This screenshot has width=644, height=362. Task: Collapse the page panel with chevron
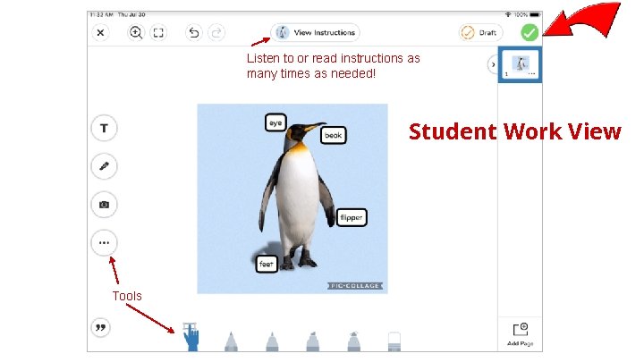pos(493,64)
